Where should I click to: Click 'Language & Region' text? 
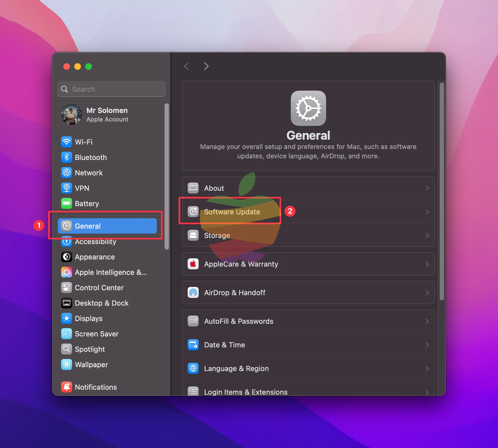pos(236,369)
